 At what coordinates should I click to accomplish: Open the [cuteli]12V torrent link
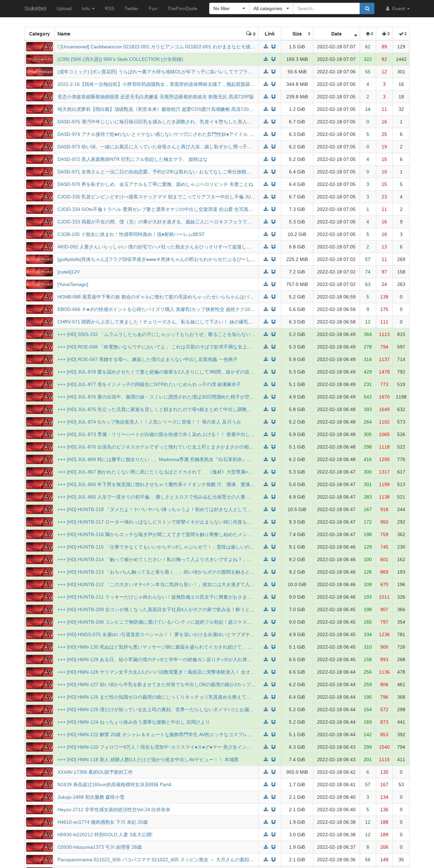pos(69,272)
